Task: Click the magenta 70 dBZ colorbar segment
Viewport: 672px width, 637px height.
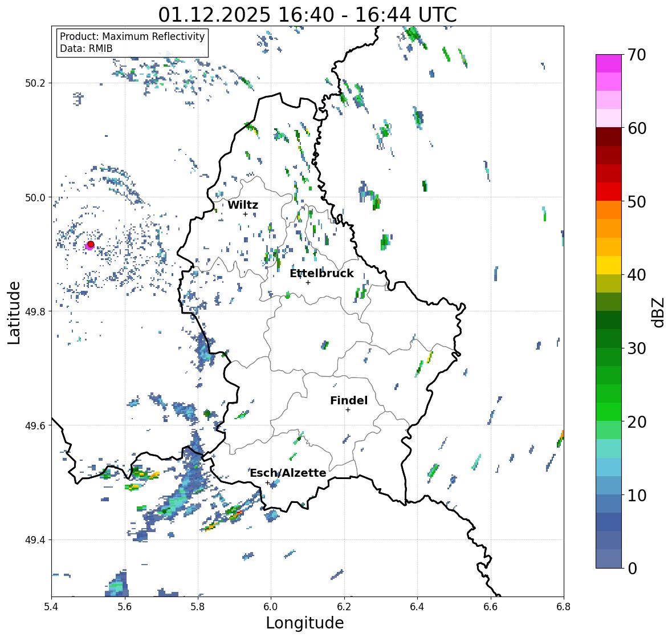Action: (x=609, y=63)
